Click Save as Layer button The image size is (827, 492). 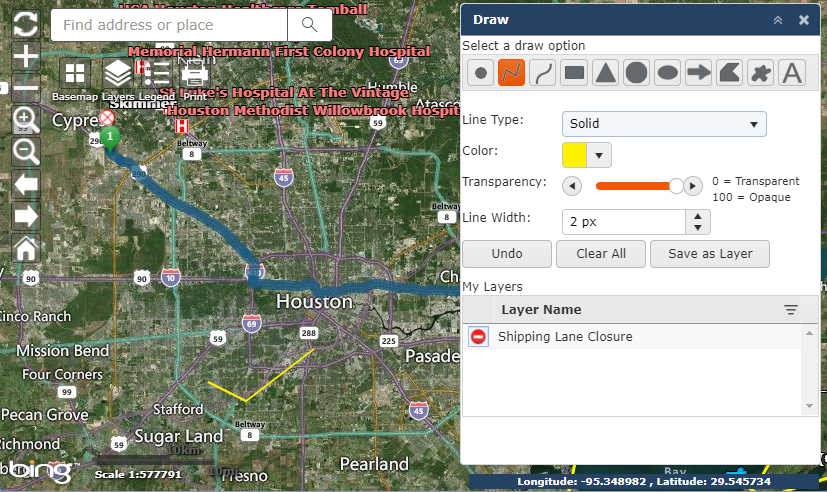click(x=710, y=254)
